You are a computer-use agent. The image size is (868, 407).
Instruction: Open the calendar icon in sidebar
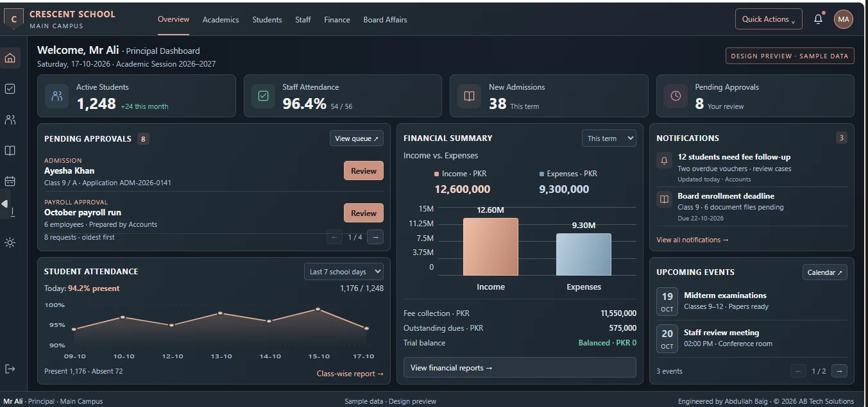coord(10,181)
